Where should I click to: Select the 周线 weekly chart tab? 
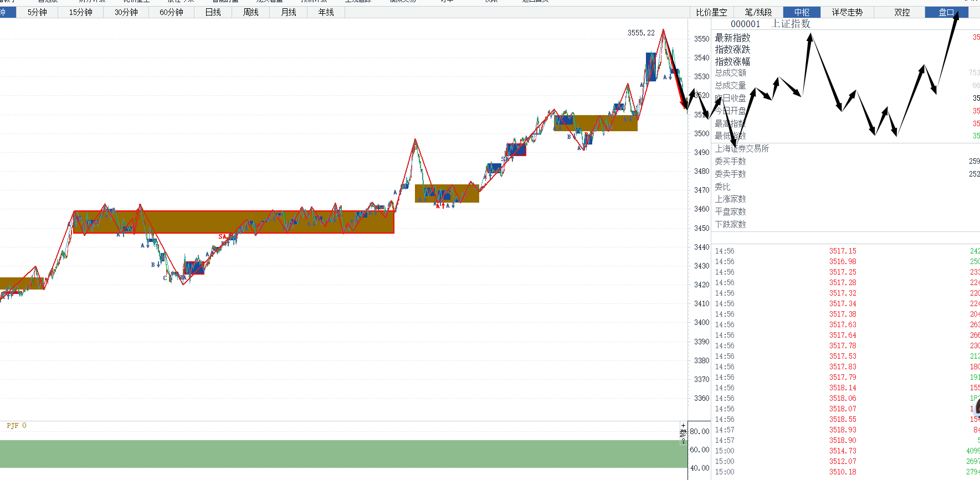click(250, 12)
